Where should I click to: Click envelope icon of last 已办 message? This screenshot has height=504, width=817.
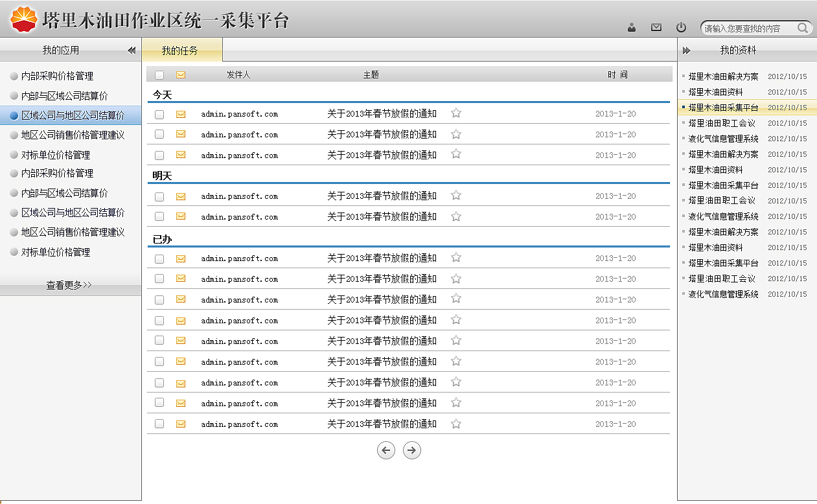(x=181, y=424)
